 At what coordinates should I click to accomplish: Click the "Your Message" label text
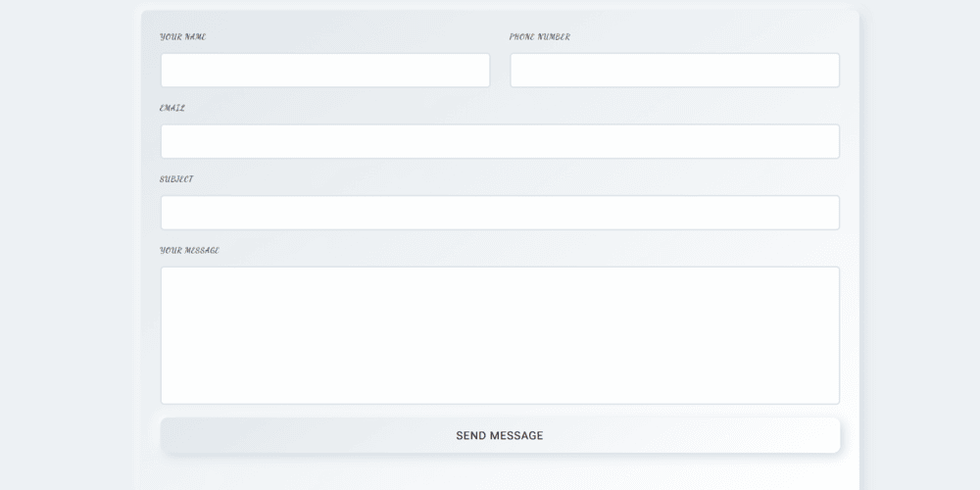[189, 251]
